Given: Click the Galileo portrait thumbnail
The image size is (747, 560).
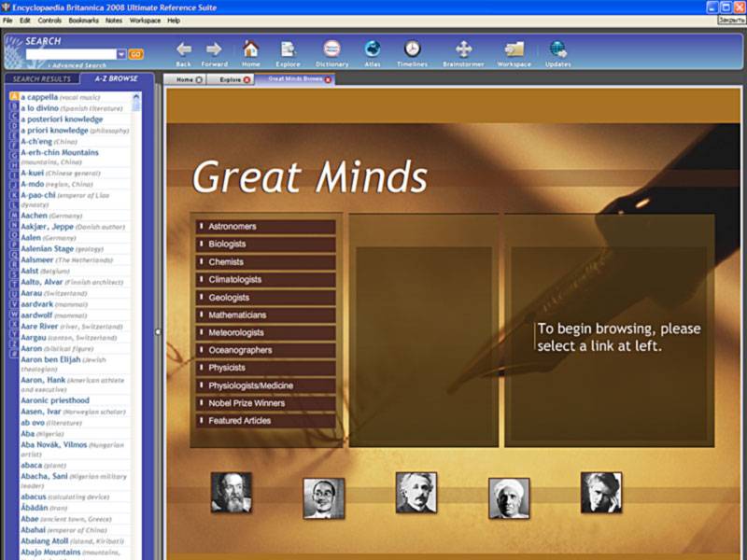Looking at the screenshot, I should (231, 493).
